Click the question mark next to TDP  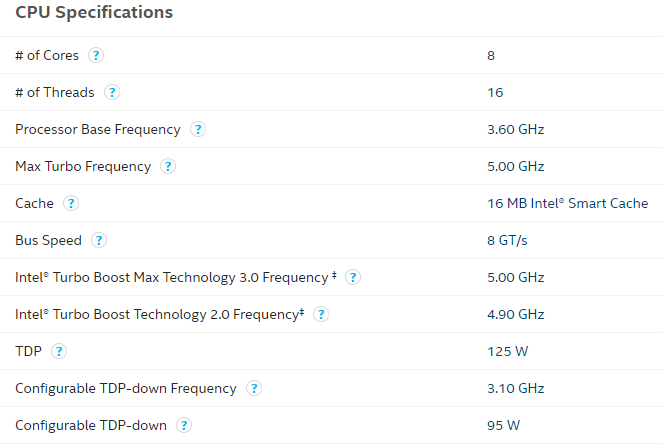(x=59, y=351)
